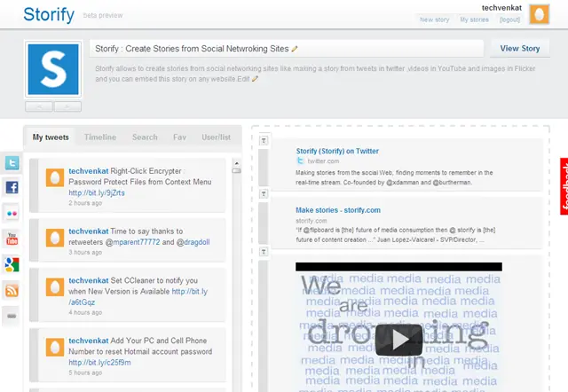This screenshot has height=392, width=568.
Task: Open bit.ly/c25f9m link in tweet
Action: point(100,363)
